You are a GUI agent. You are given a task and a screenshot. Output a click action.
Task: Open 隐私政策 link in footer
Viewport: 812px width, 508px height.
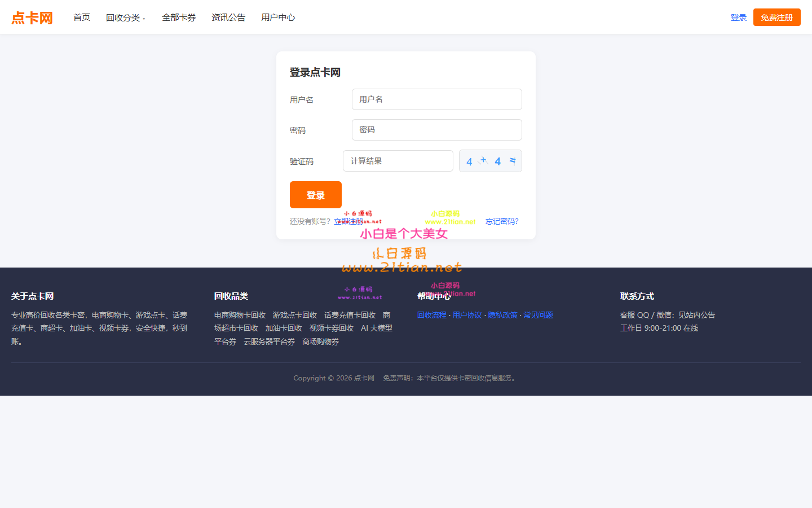click(x=503, y=315)
